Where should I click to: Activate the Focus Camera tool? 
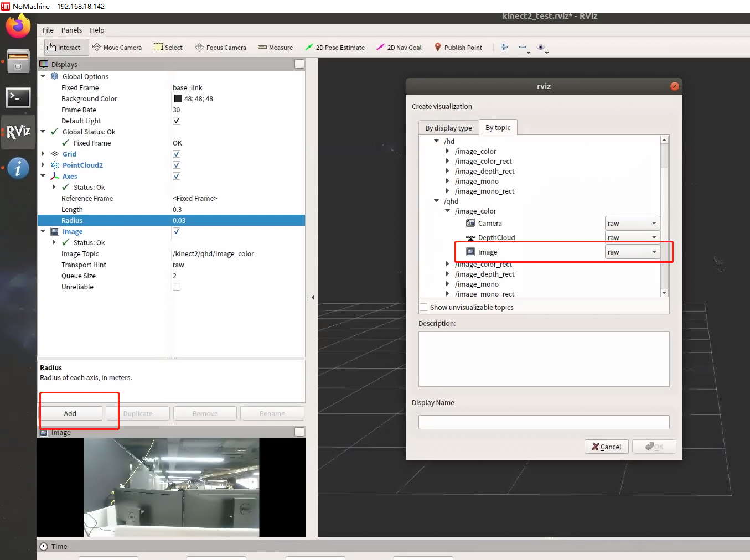(x=220, y=48)
